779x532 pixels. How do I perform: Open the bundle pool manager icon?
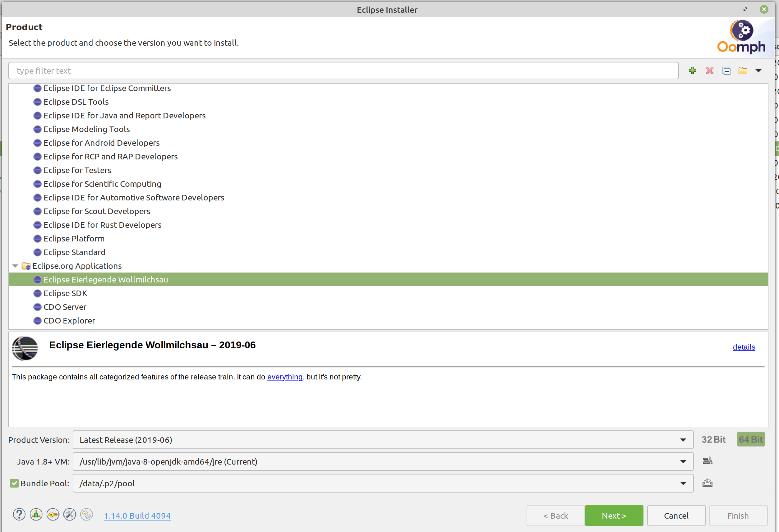pos(708,483)
